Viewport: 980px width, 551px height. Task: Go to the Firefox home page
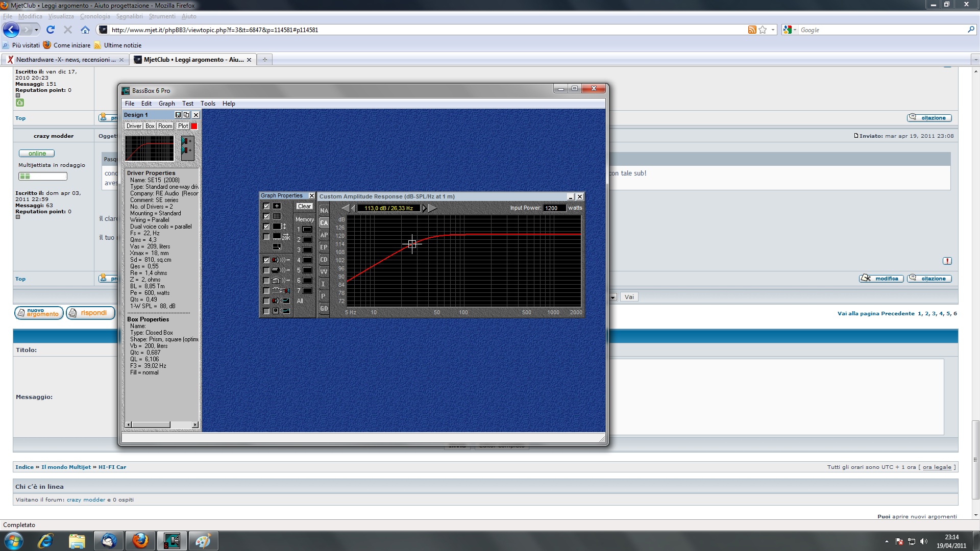[x=85, y=30]
